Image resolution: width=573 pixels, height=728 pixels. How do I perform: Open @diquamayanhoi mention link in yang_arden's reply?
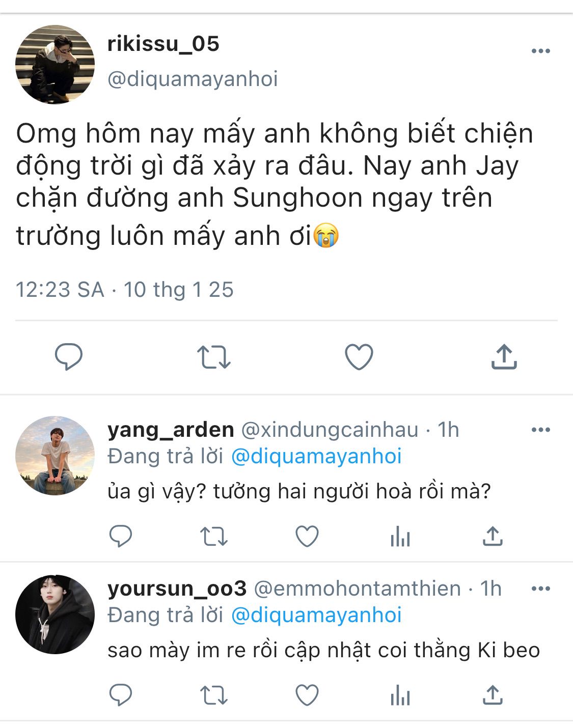tap(316, 456)
